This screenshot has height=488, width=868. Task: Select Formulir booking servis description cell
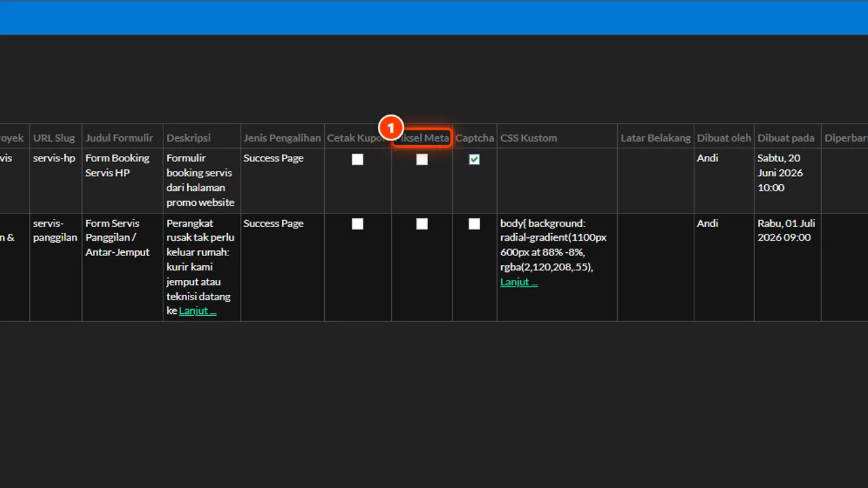[x=202, y=181]
